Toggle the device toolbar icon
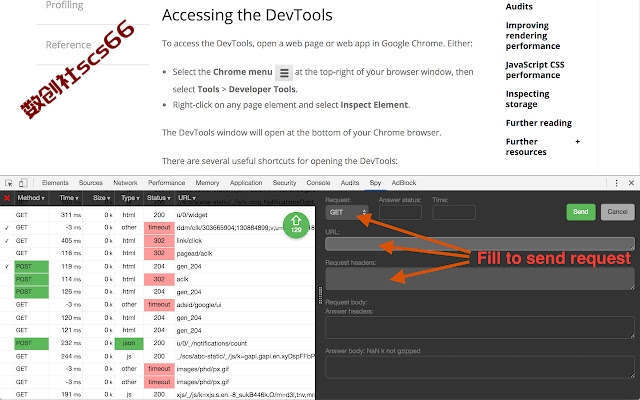 point(23,183)
